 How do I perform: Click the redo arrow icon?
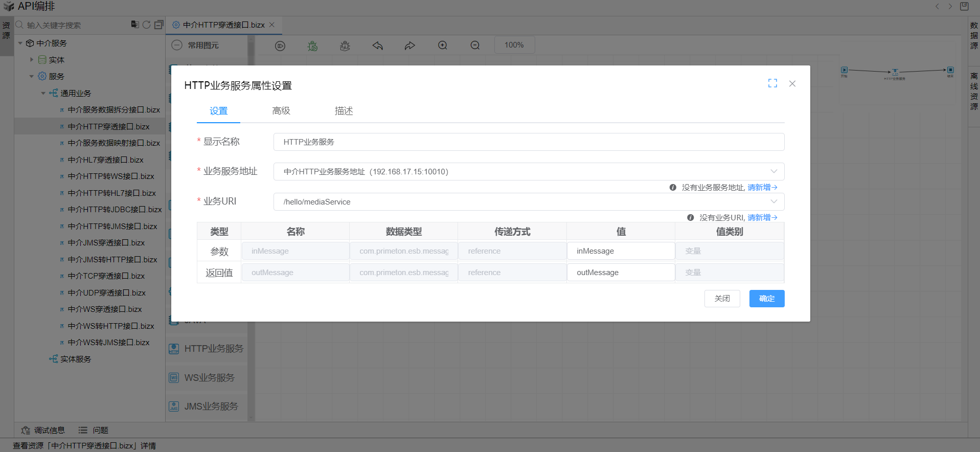[x=409, y=46]
